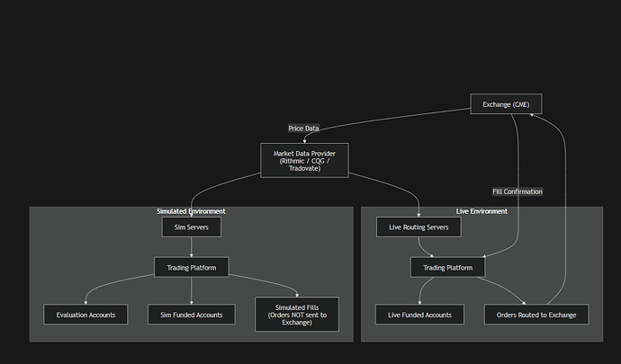Click the Simulated Environment group title

tap(191, 211)
